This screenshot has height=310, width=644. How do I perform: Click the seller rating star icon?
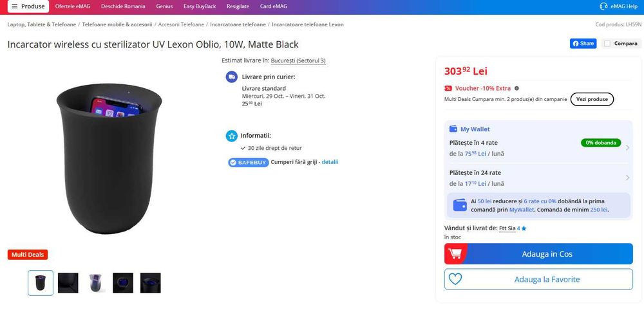coord(524,228)
